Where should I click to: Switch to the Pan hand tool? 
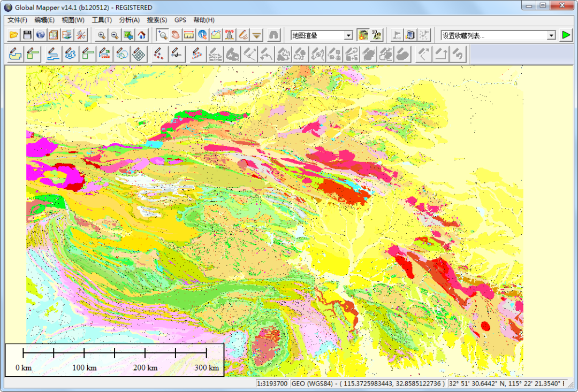coord(176,35)
